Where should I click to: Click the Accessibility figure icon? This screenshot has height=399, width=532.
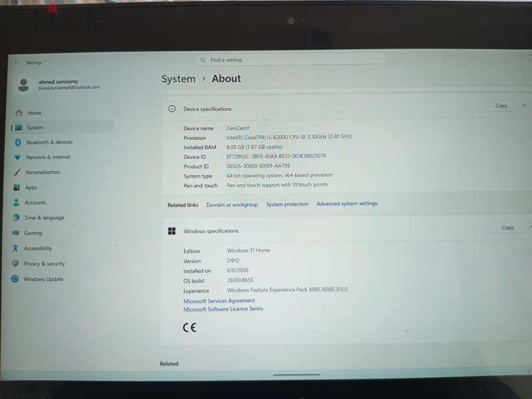click(15, 248)
